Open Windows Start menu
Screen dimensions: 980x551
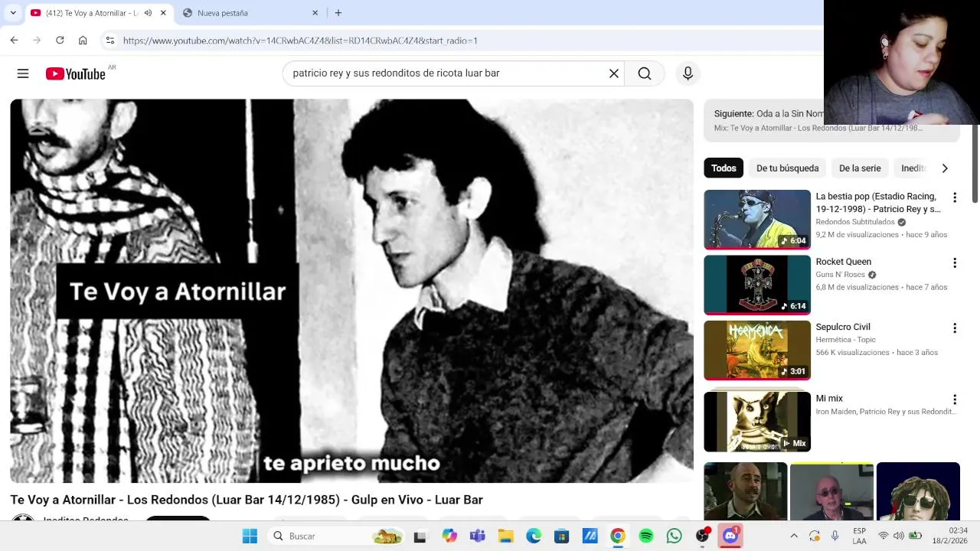(x=250, y=536)
